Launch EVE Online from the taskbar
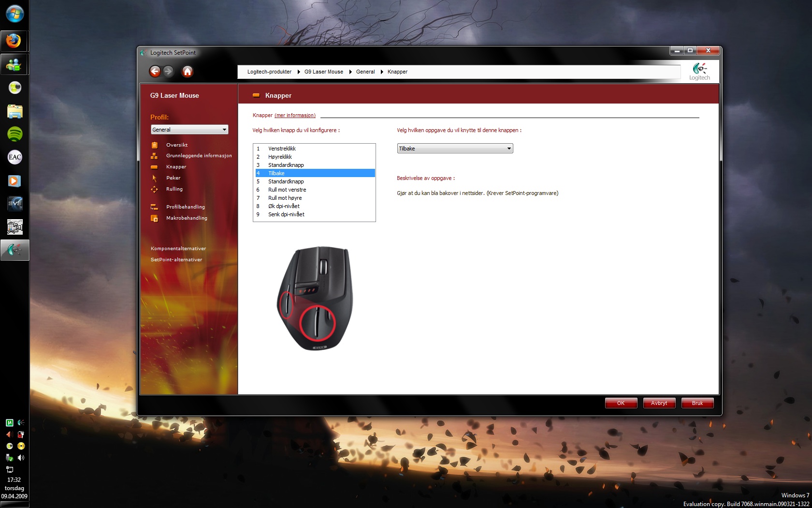Viewport: 812px width, 508px height. click(x=14, y=204)
